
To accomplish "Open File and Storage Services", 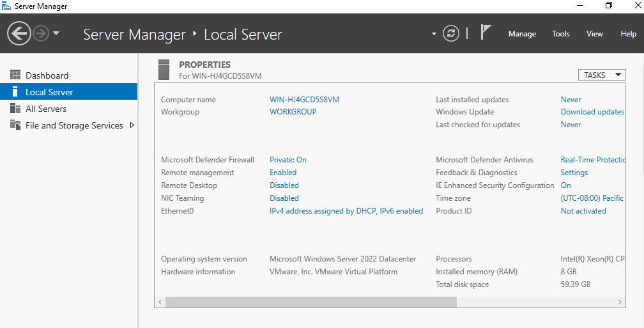I will click(68, 125).
